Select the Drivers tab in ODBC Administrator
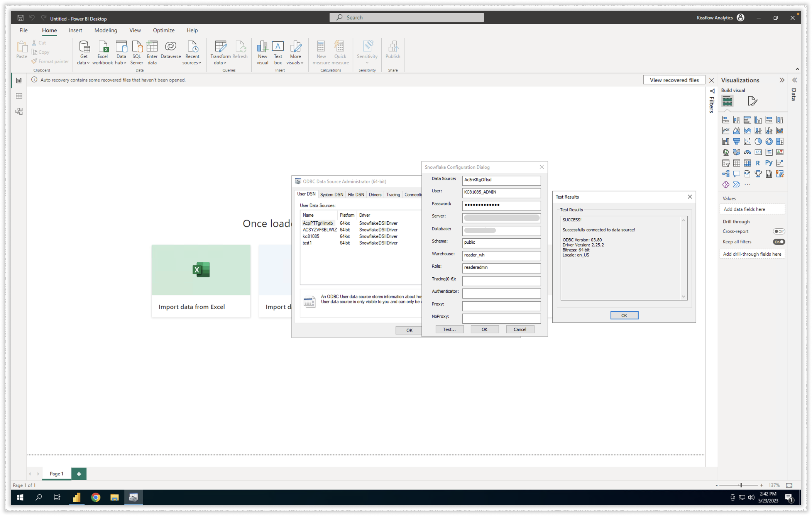This screenshot has height=516, width=812. 375,195
